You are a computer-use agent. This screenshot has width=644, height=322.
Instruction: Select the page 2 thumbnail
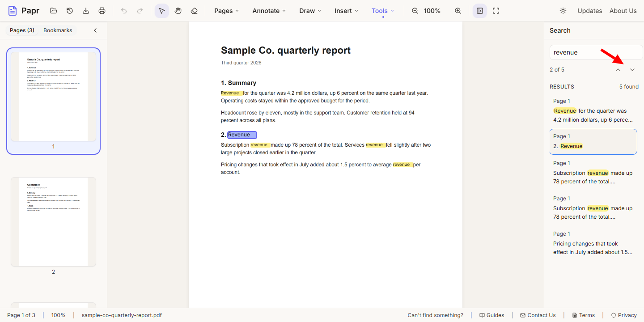point(53,222)
